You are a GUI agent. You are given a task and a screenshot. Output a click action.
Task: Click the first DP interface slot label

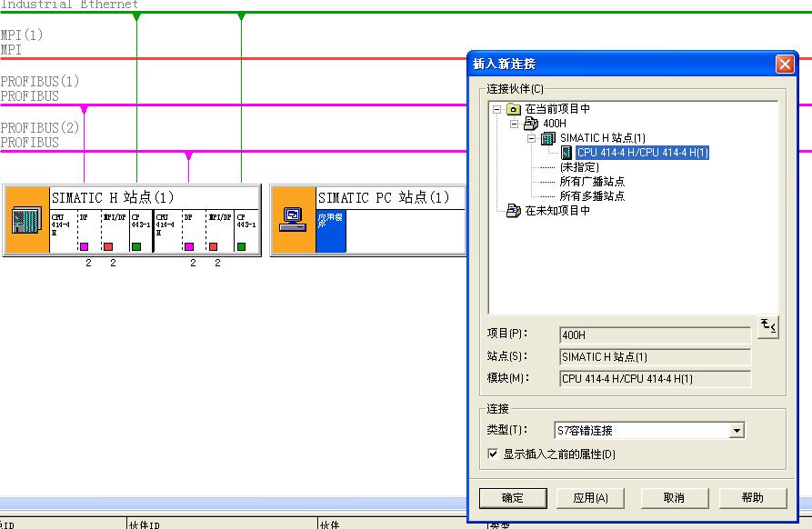coord(84,217)
